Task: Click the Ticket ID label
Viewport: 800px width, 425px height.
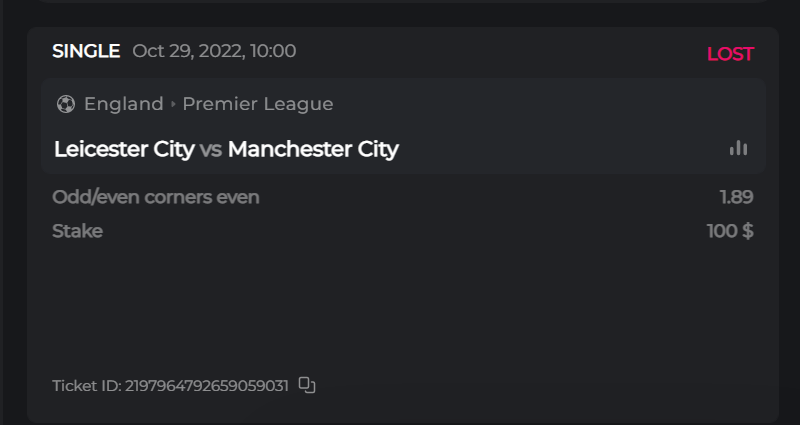Action: 86,385
